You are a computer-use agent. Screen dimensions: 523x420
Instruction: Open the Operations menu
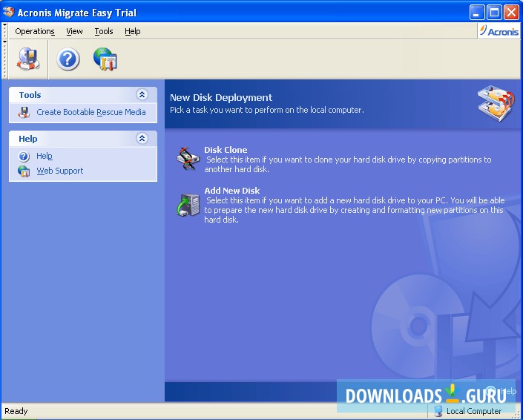(x=35, y=31)
